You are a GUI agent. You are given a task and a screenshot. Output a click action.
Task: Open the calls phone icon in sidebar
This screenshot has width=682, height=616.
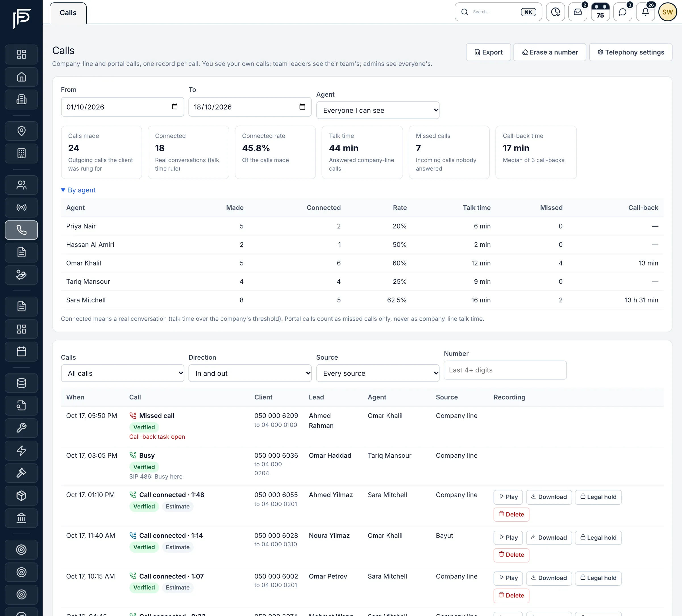pos(21,230)
